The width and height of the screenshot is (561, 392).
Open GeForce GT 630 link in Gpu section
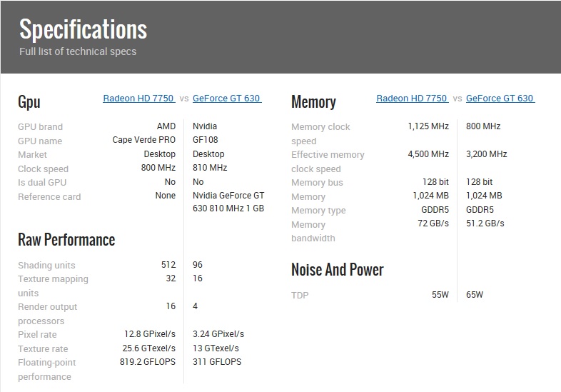pos(226,99)
